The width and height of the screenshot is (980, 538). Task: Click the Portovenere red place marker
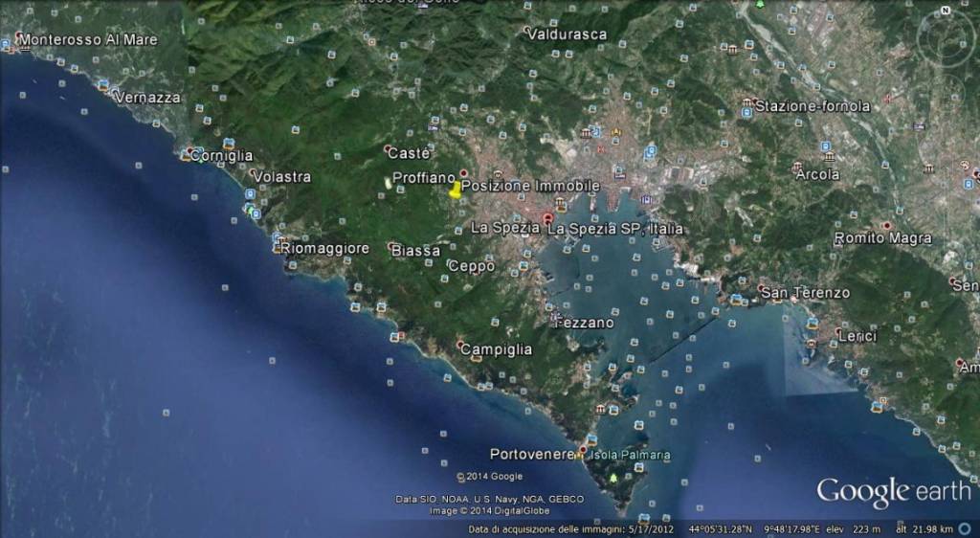[x=582, y=450]
